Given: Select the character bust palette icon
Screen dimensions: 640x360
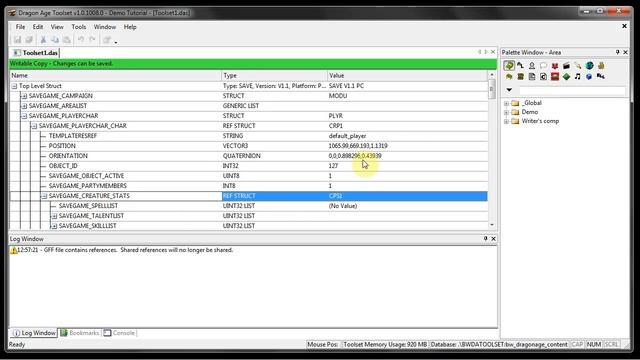Looking at the screenshot, I should point(532,65).
